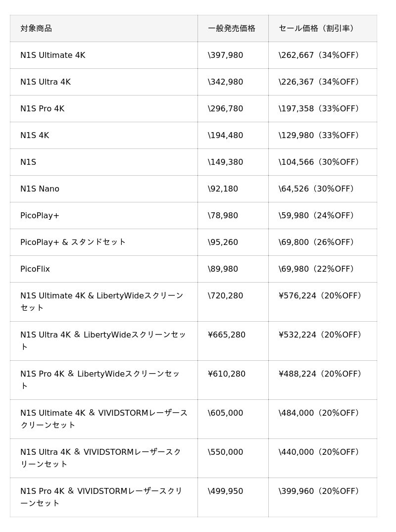Click the \399,960（20%OFF） sale price
The width and height of the screenshot is (396, 532).
pos(319,491)
